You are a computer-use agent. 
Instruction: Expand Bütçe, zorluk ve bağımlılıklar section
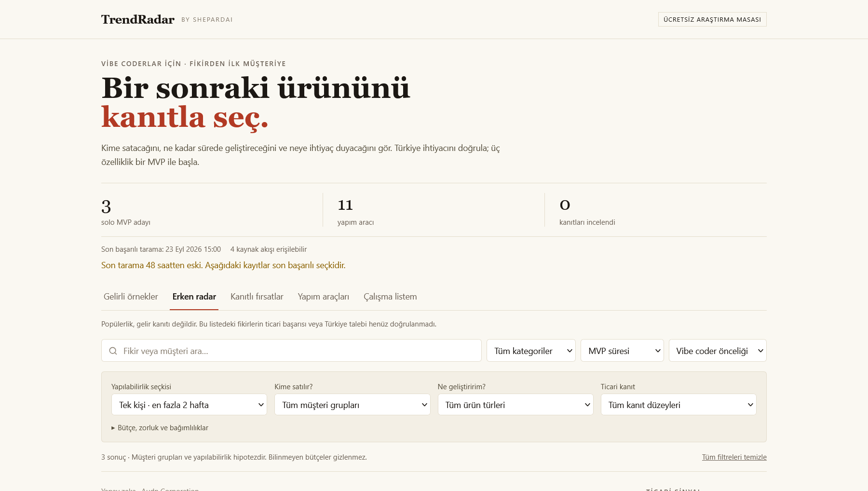point(160,428)
